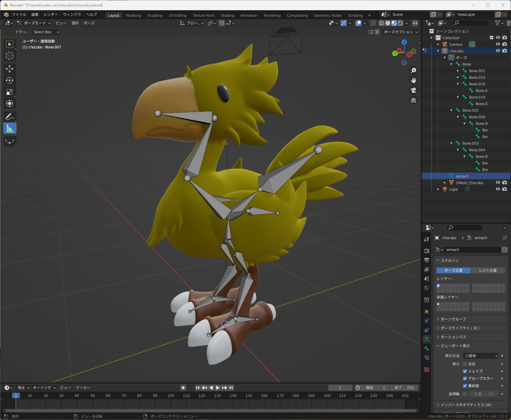Click the current frame number field

(x=340, y=388)
